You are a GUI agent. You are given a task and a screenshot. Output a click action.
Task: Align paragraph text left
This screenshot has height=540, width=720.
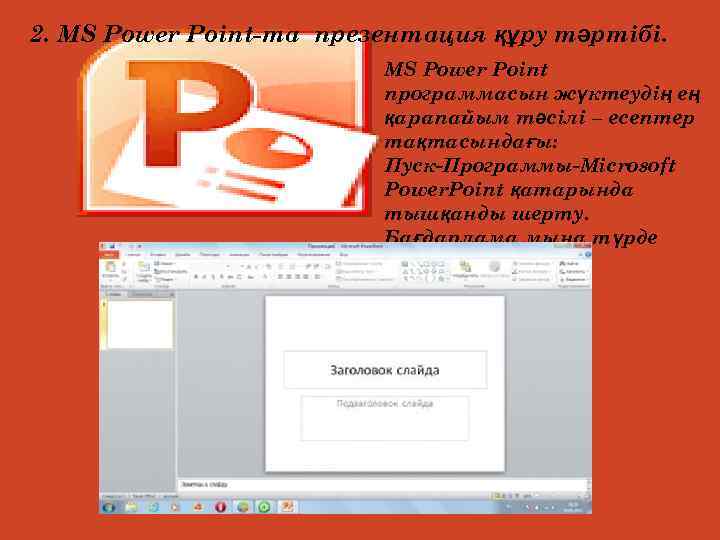pos(280,277)
